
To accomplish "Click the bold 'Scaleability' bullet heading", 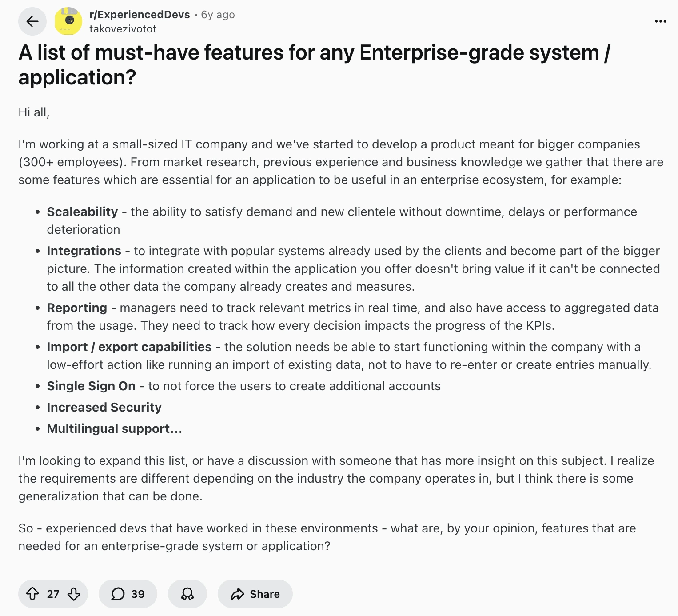I will click(82, 212).
